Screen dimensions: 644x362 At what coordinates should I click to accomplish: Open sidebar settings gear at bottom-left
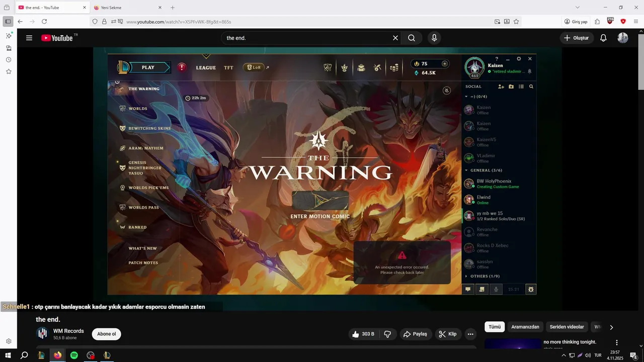[9, 341]
